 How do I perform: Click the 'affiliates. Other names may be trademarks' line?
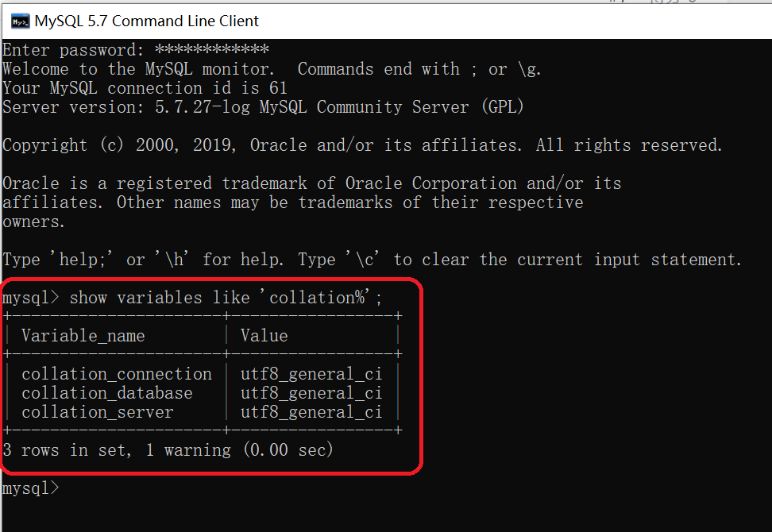tap(293, 202)
